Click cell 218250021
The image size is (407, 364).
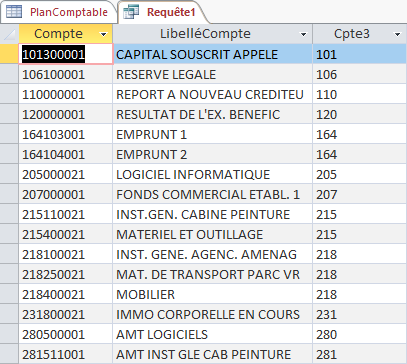click(66, 274)
